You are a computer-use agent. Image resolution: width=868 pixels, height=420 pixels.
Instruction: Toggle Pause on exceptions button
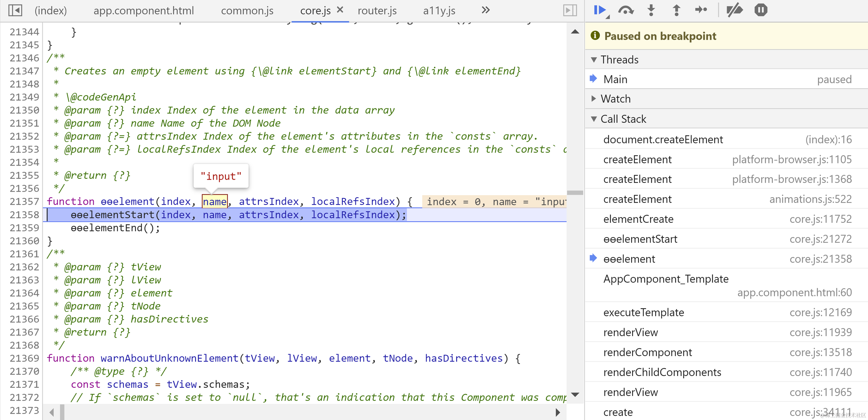761,10
